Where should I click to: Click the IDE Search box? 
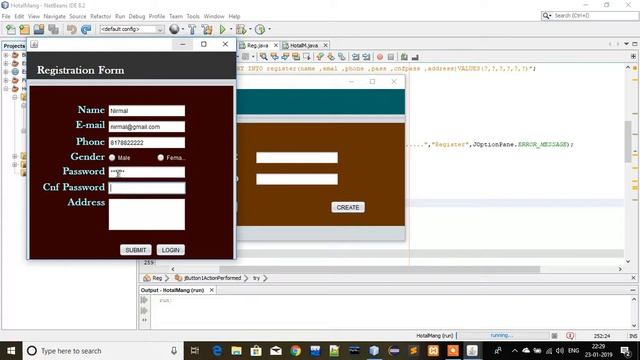(589, 16)
